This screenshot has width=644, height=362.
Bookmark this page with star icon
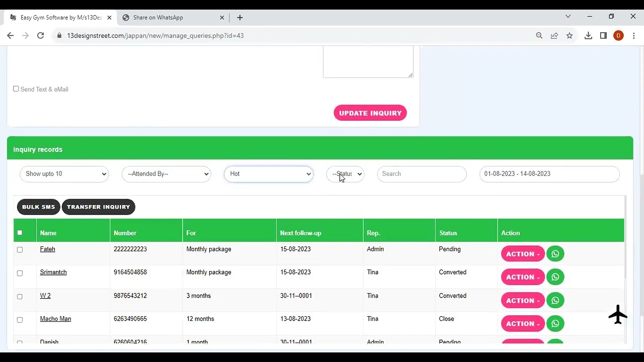point(569,36)
